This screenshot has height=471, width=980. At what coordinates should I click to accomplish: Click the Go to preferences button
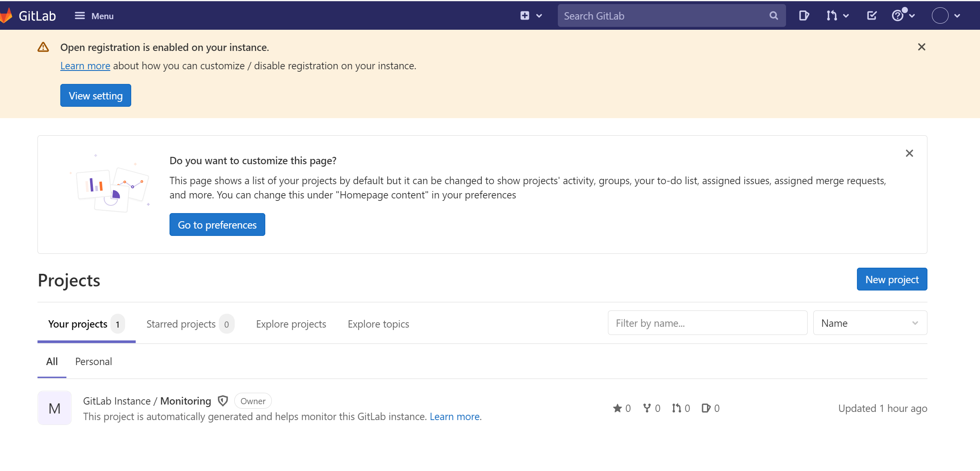coord(217,224)
